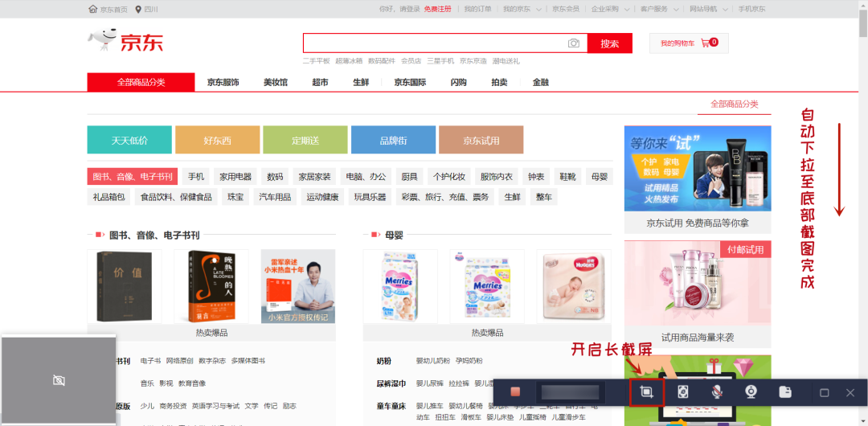Open 我的购物车 button

pos(689,43)
